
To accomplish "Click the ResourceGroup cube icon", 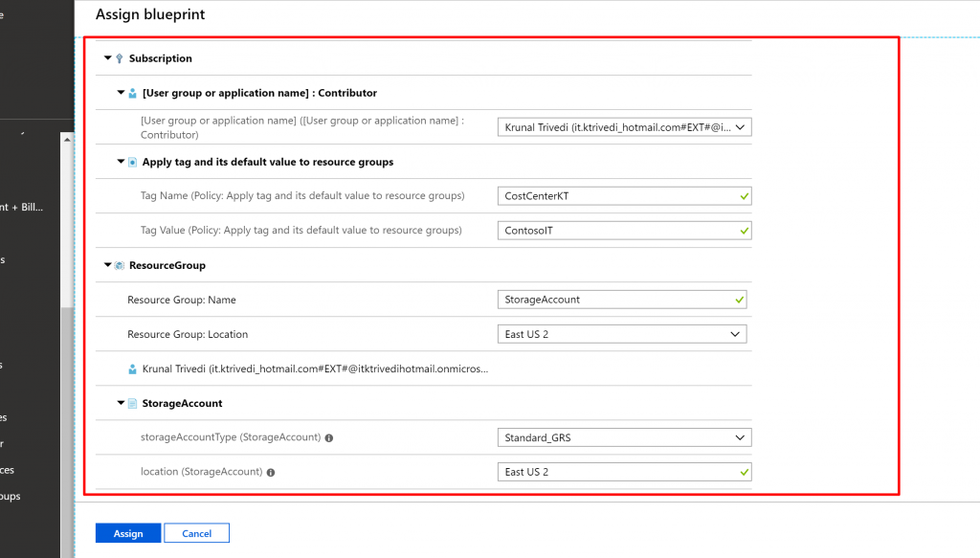I will click(x=119, y=265).
